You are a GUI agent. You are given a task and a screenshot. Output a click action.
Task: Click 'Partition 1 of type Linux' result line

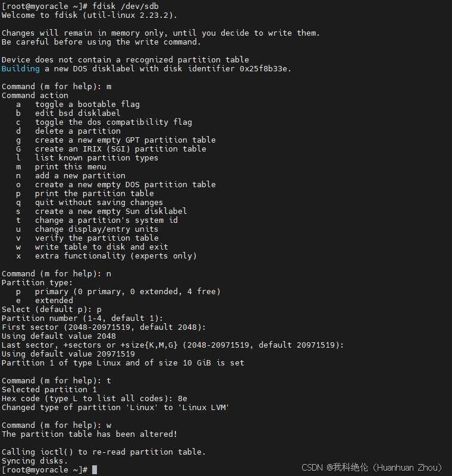pos(123,362)
